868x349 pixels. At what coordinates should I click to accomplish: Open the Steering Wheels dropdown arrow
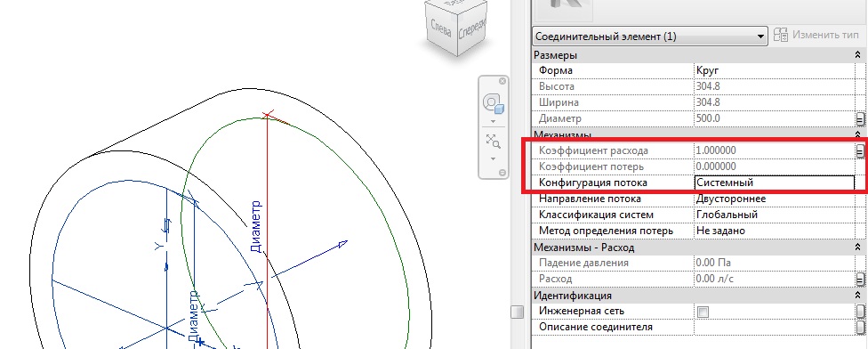tap(493, 122)
